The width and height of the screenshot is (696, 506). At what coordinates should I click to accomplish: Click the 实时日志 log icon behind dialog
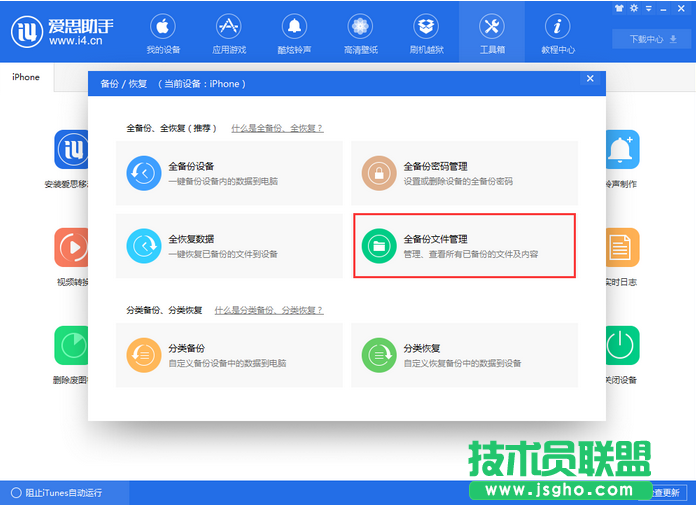(x=622, y=248)
